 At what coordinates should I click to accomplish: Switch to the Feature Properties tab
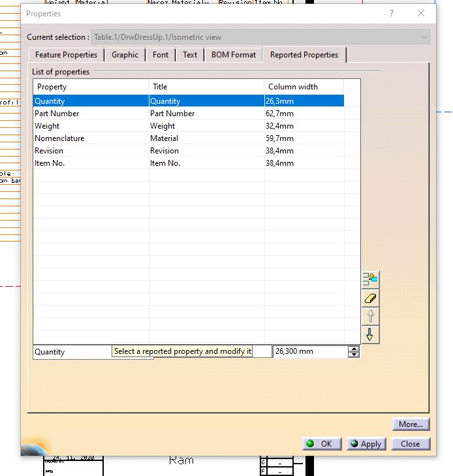pyautogui.click(x=66, y=55)
